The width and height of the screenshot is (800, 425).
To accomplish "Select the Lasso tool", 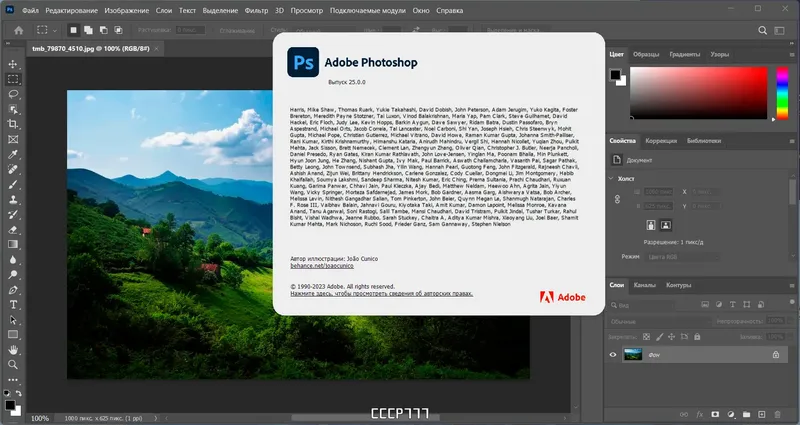I will pos(13,94).
